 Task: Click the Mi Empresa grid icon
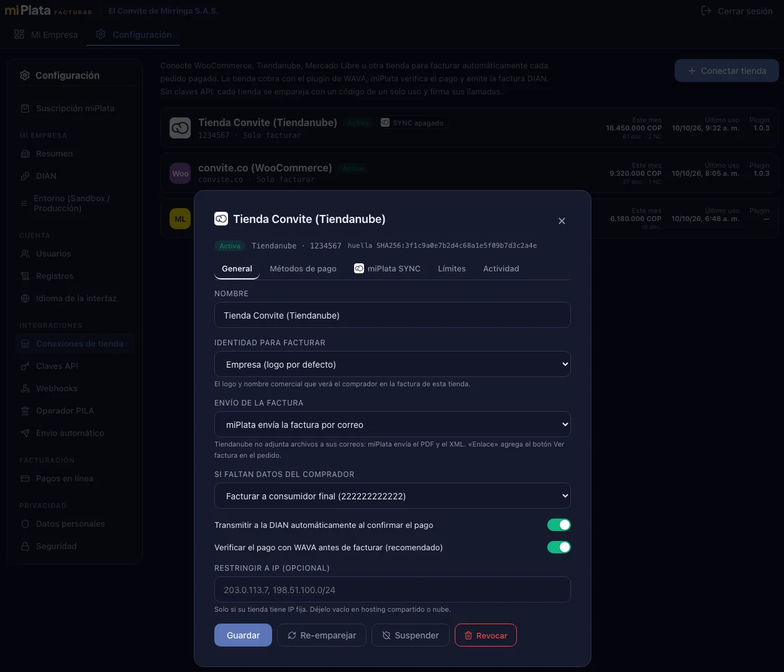click(x=19, y=34)
